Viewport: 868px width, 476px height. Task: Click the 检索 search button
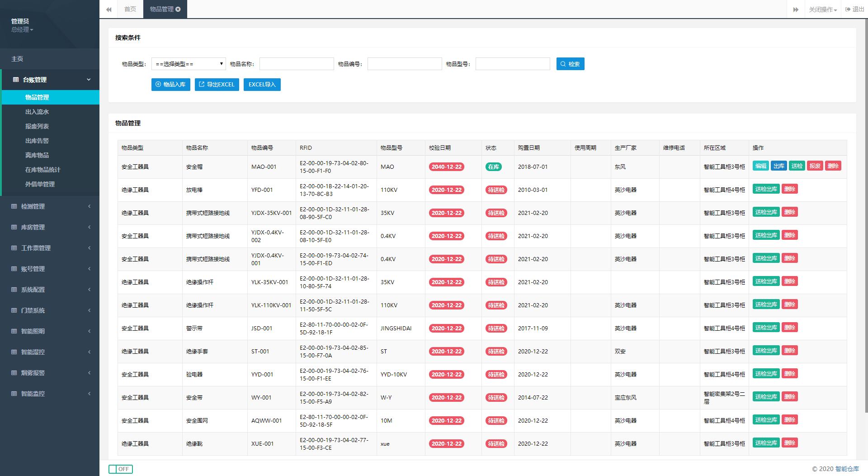[x=570, y=64]
